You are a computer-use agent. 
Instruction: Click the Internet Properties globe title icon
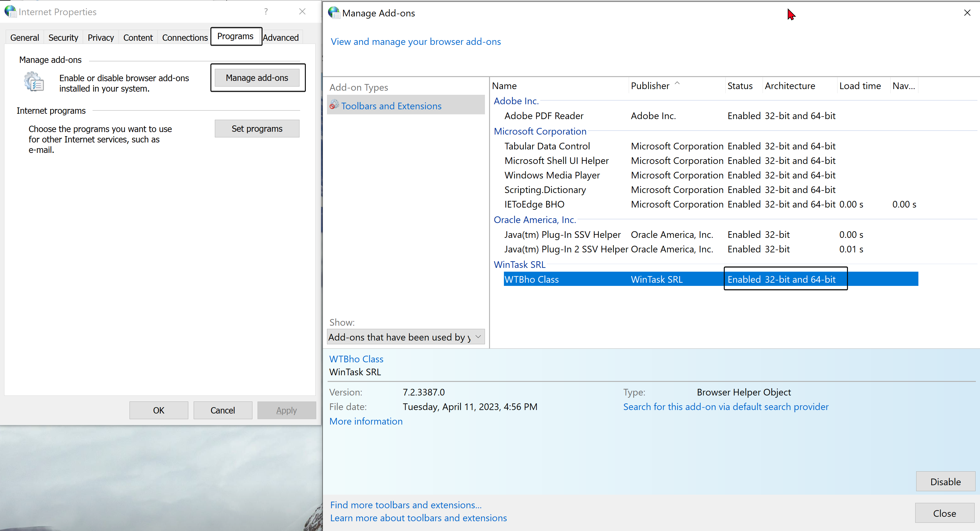click(10, 11)
